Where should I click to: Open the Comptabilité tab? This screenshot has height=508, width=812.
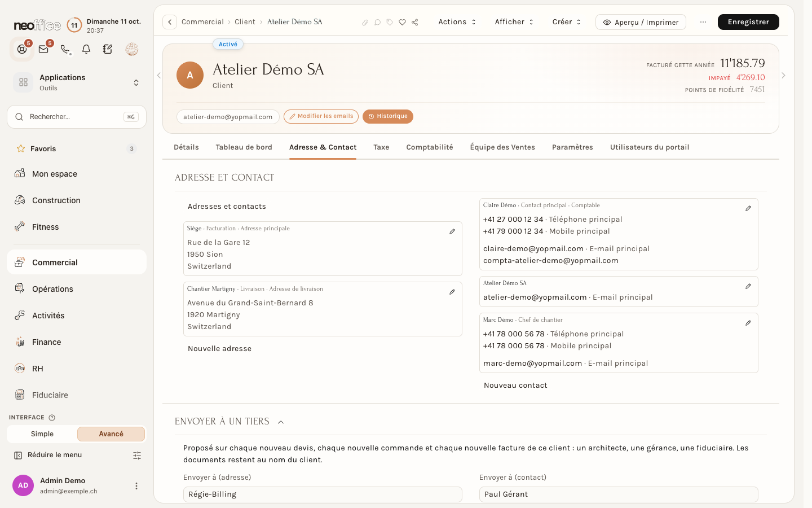(430, 147)
